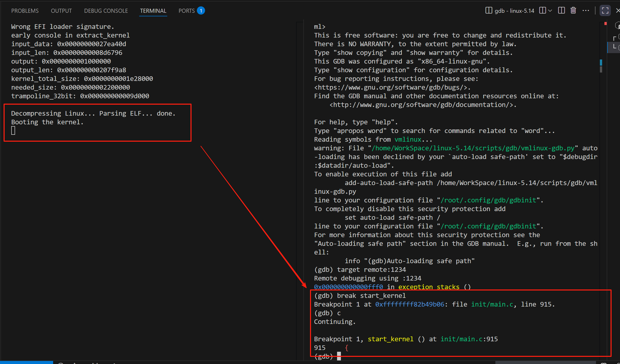Open init/main.c in 'Breakpoint 1 at' line
The image size is (620, 364).
tap(492, 305)
